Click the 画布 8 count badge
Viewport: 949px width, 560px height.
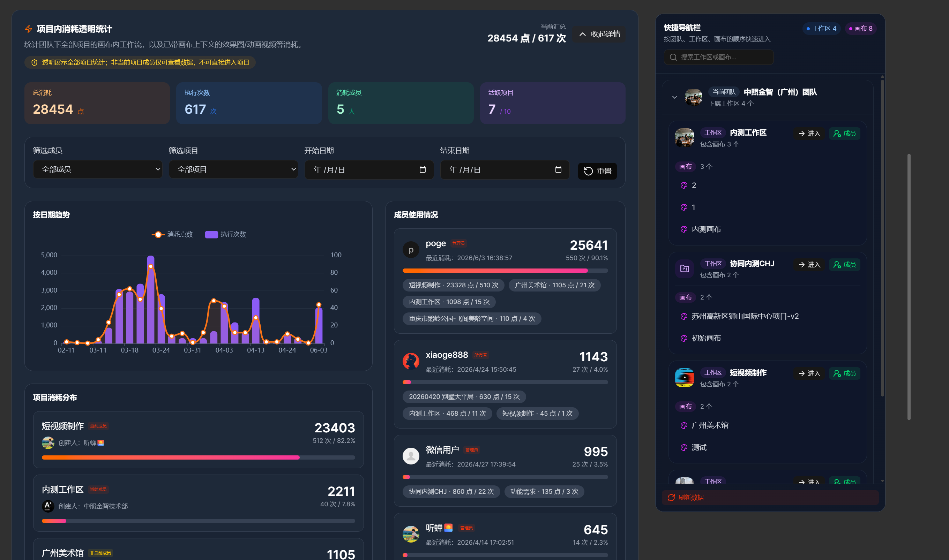coord(861,29)
